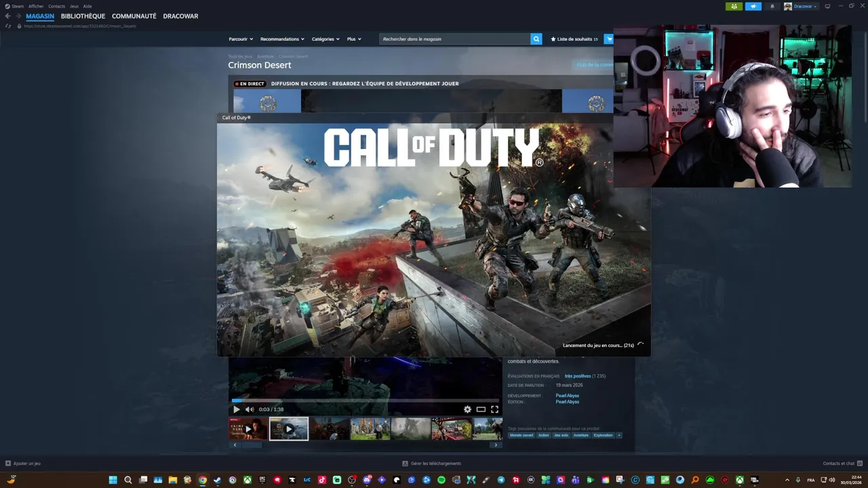Screen dimensions: 868x488
Task: Click the Monde ouvert tag
Action: [521, 435]
